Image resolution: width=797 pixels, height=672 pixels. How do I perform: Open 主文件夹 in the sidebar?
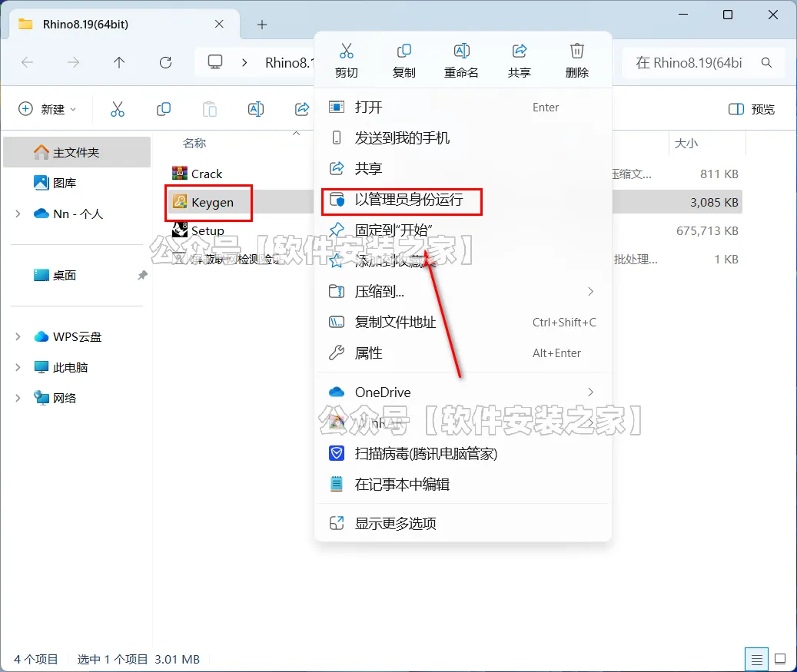click(78, 152)
